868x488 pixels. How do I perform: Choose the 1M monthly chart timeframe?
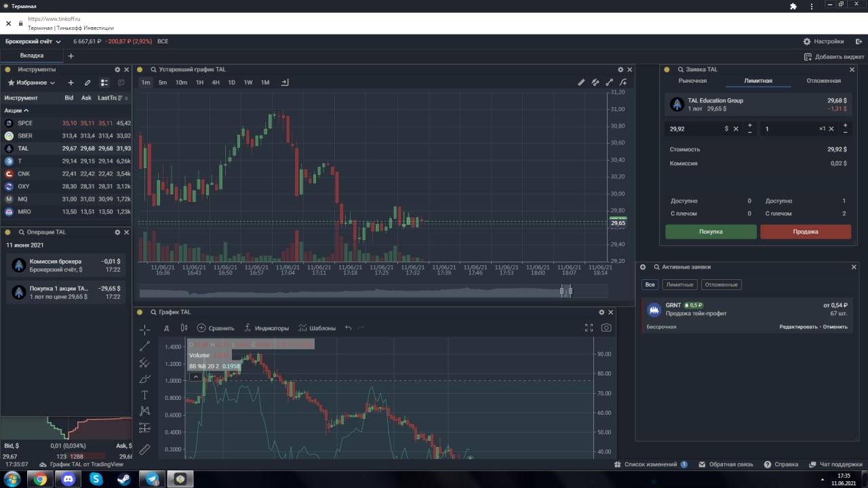pyautogui.click(x=265, y=83)
